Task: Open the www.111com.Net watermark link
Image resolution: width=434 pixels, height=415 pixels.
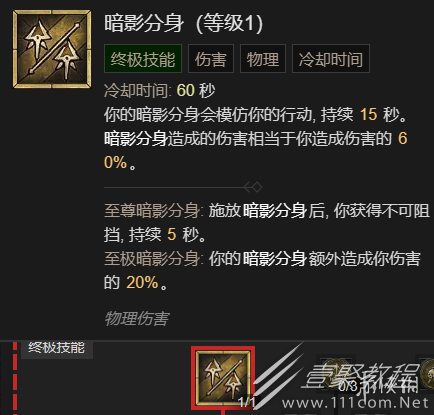Action: [x=355, y=403]
